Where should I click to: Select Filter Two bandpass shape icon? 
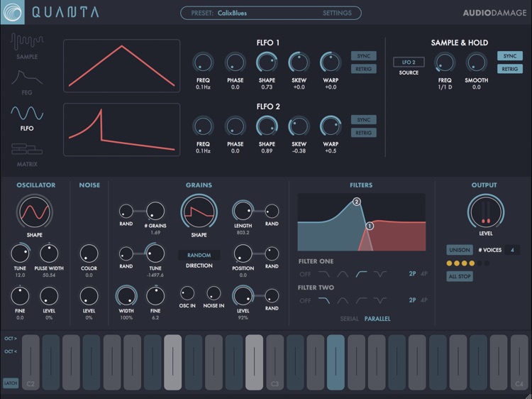click(343, 300)
